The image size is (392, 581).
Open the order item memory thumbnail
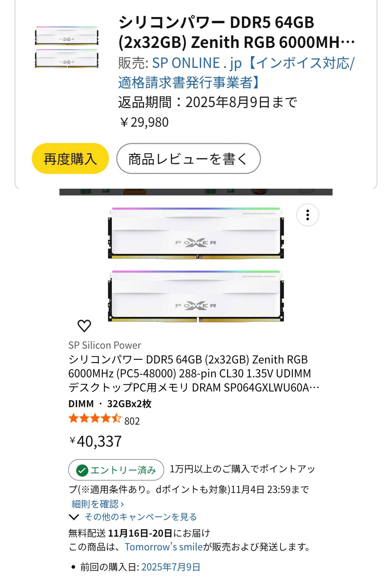click(66, 47)
